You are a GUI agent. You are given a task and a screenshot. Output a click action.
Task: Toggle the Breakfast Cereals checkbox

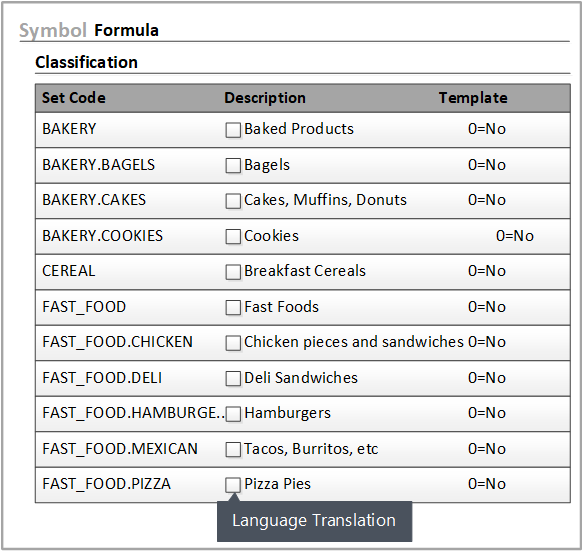[233, 272]
